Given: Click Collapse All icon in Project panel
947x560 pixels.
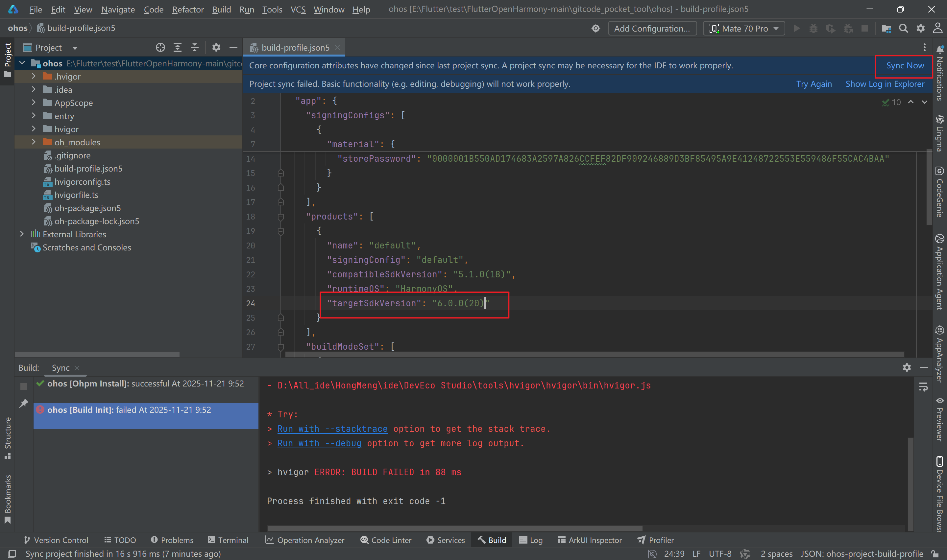Looking at the screenshot, I should tap(194, 48).
